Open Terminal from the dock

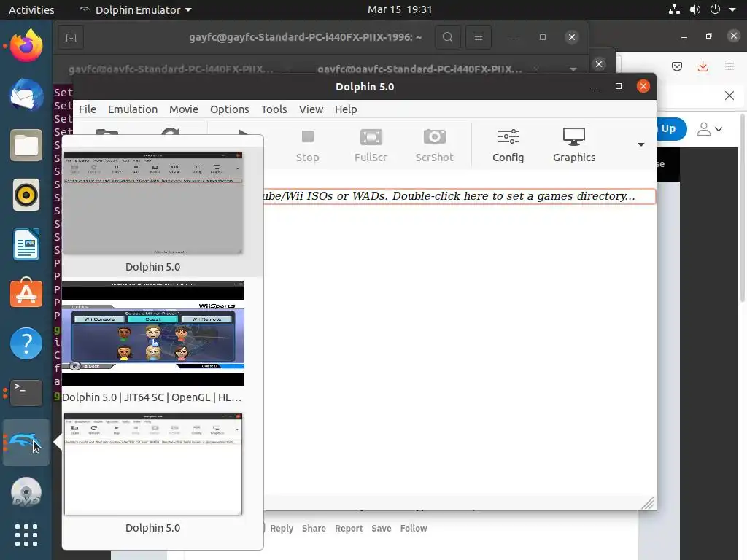click(26, 393)
